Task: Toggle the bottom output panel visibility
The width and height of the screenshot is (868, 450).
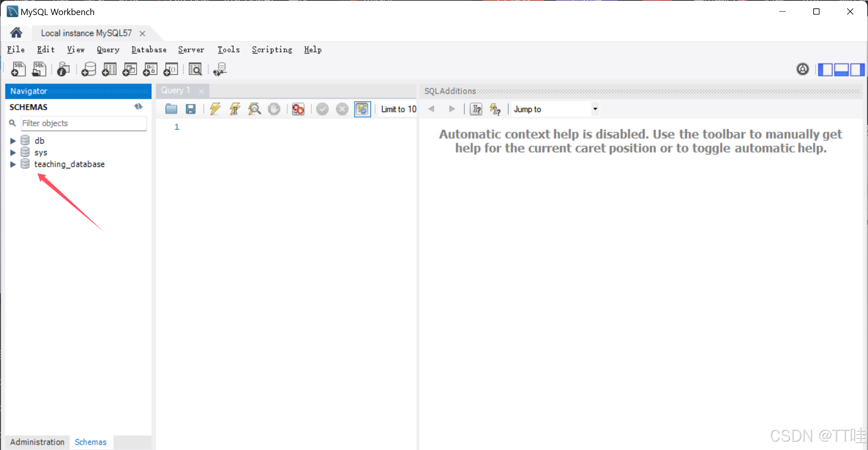Action: [841, 69]
